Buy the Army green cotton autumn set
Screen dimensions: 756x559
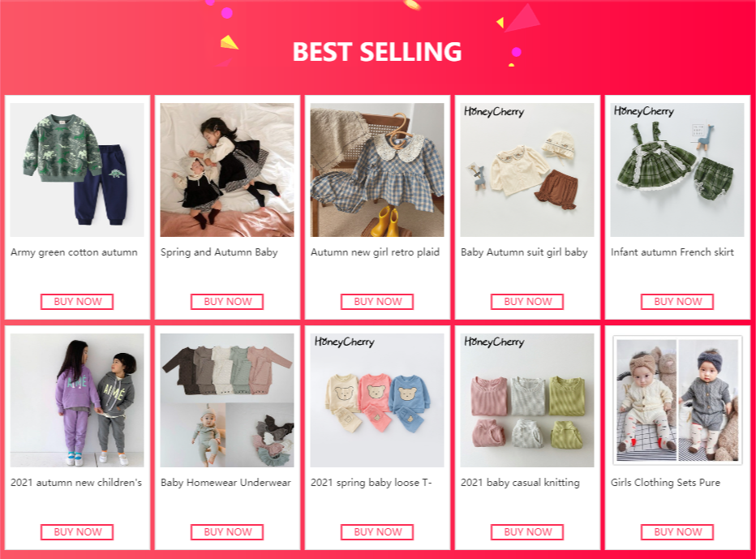[x=77, y=302]
